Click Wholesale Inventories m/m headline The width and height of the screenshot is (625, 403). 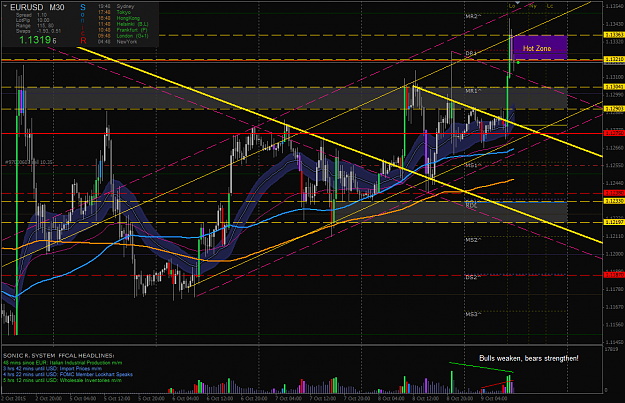[x=63, y=380]
